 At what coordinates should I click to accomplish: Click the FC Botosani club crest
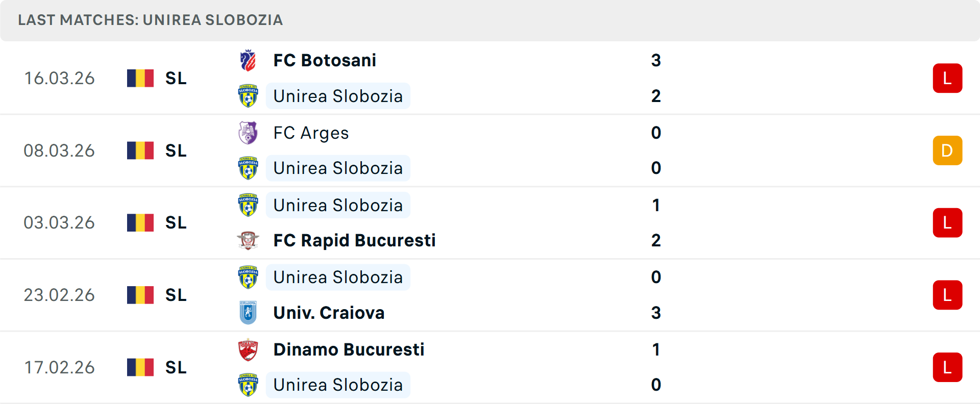[248, 61]
